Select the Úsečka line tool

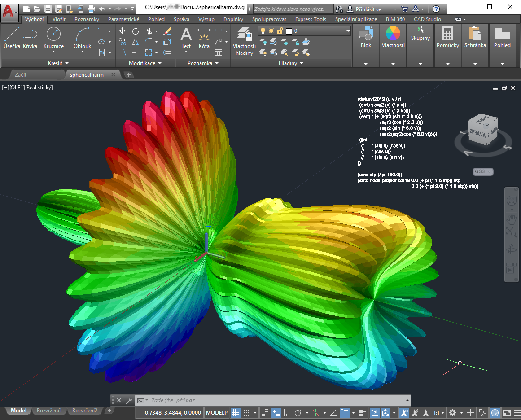[x=12, y=38]
